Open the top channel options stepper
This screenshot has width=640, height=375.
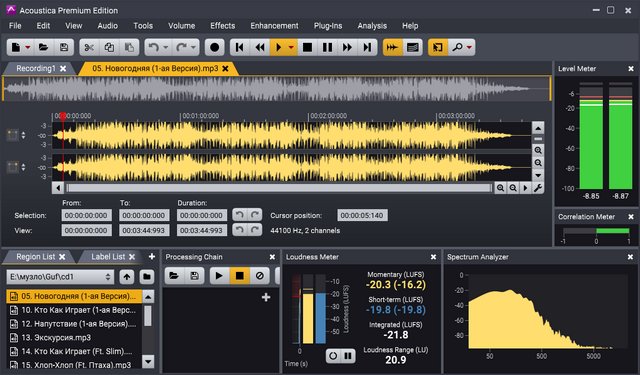point(23,135)
